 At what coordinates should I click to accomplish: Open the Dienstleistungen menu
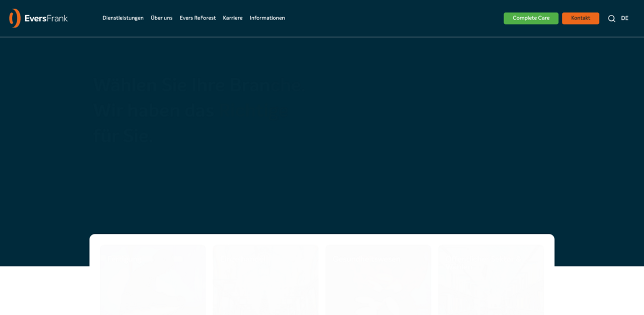[x=123, y=18]
